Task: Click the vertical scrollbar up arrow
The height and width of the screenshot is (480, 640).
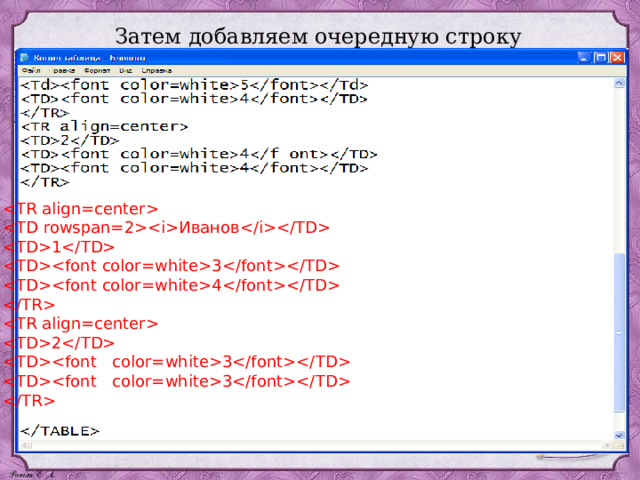Action: 619,83
